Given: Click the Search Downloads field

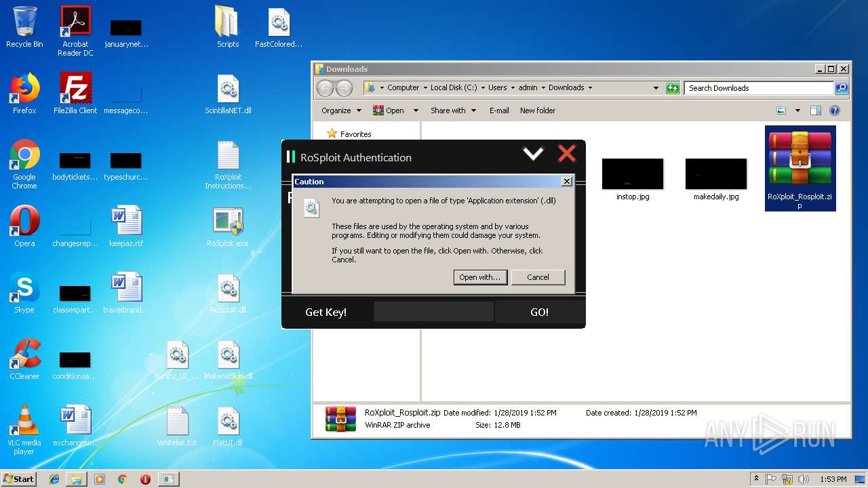Looking at the screenshot, I should [x=759, y=87].
